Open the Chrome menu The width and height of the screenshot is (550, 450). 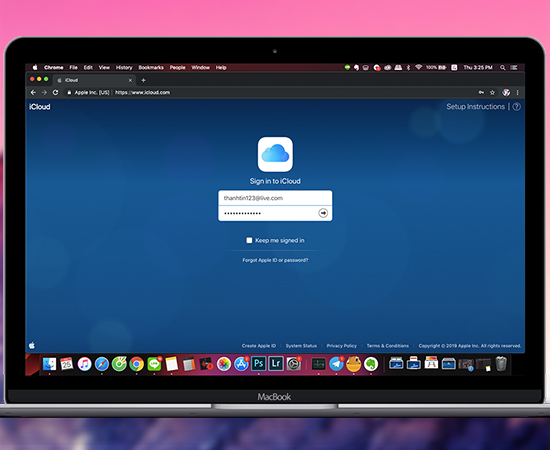pos(54,67)
